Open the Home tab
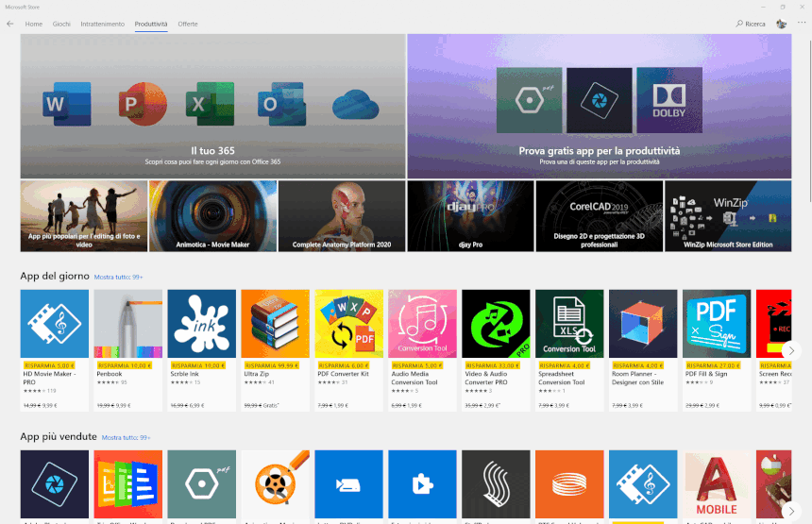Image resolution: width=812 pixels, height=524 pixels. [x=34, y=24]
